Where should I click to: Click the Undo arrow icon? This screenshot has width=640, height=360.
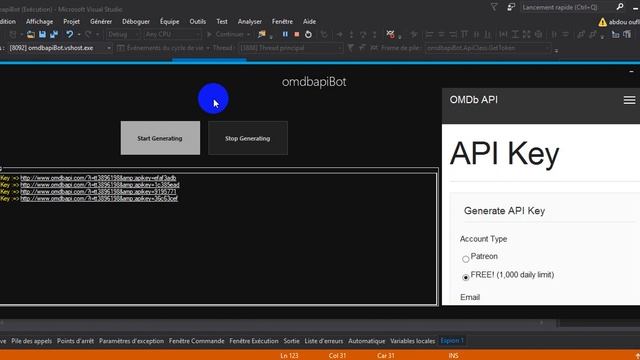point(69,35)
